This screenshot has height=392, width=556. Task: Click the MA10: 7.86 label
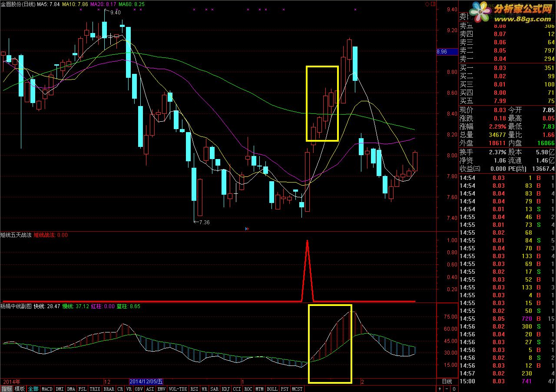point(75,4)
